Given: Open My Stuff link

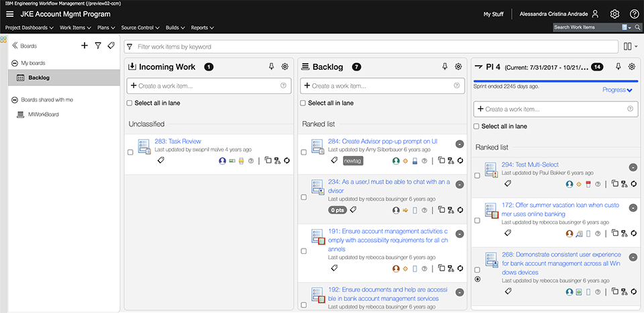Looking at the screenshot, I should 493,14.
